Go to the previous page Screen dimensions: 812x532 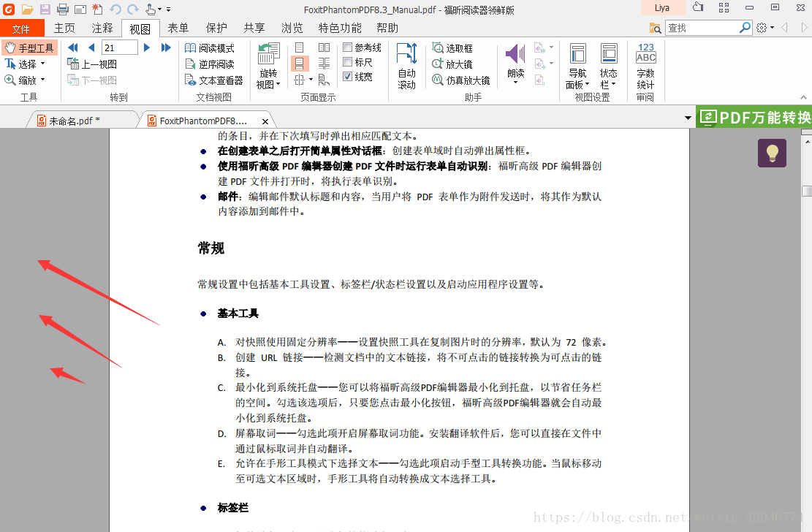(91, 47)
